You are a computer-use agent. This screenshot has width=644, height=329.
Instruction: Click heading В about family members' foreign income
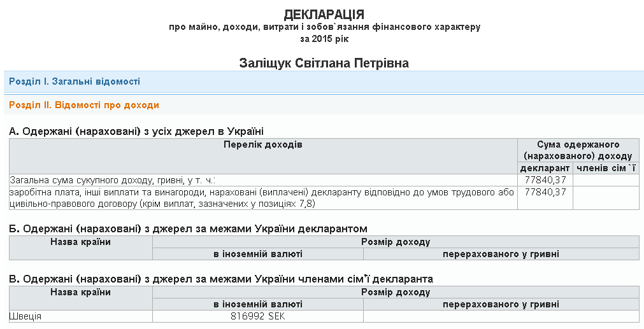(x=221, y=279)
